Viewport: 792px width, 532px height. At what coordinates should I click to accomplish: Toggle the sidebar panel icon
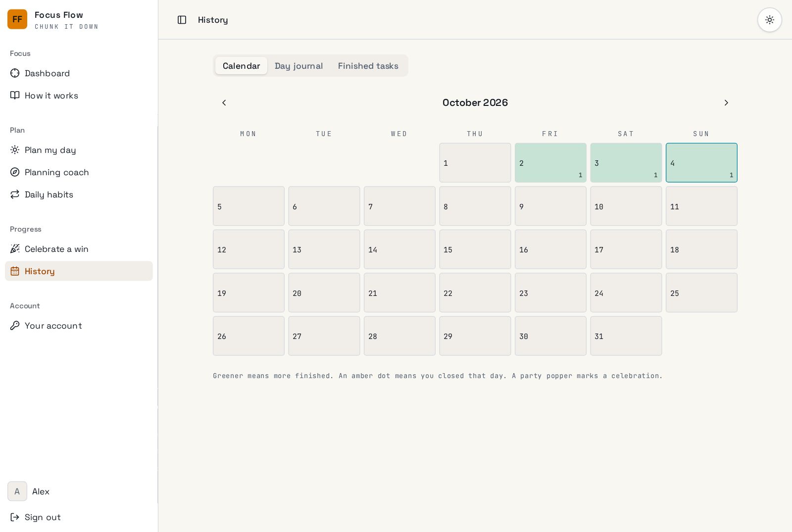coord(182,20)
